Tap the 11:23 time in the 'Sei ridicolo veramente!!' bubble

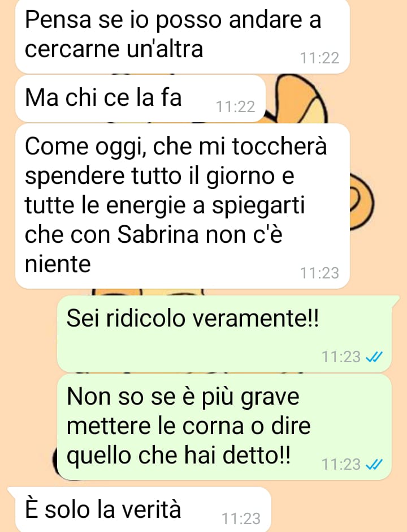(x=341, y=357)
